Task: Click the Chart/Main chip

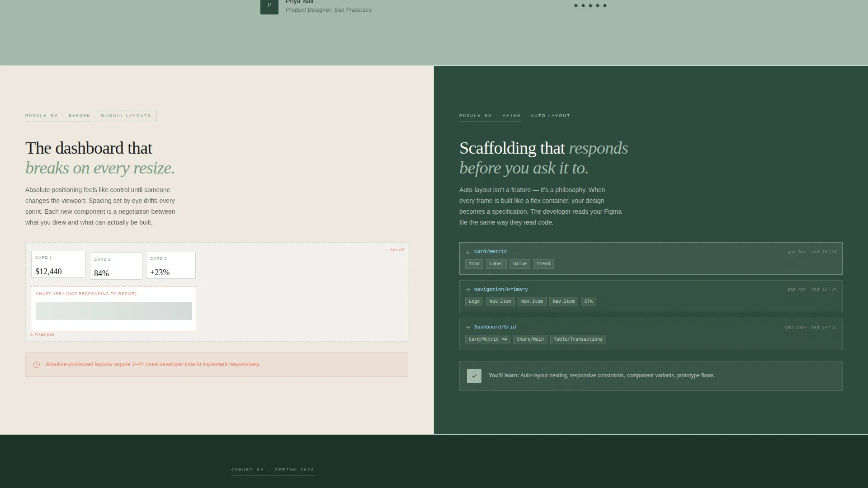Action: click(x=530, y=339)
